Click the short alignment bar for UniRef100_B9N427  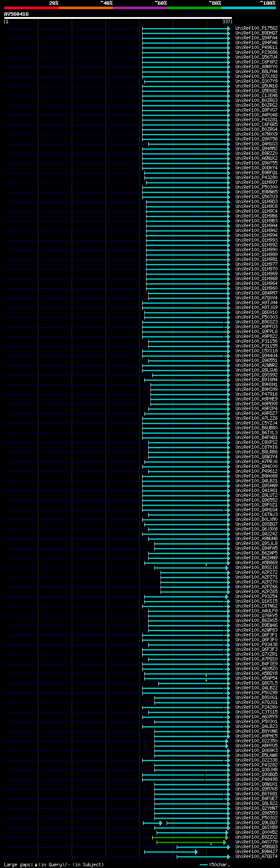[x=171, y=852]
